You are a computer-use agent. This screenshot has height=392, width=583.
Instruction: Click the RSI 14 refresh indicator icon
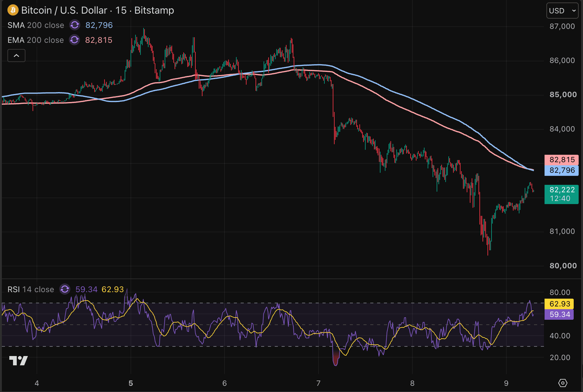click(65, 289)
